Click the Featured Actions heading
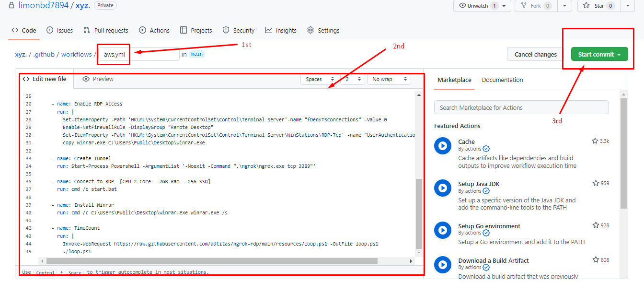644x282 pixels. pos(457,126)
